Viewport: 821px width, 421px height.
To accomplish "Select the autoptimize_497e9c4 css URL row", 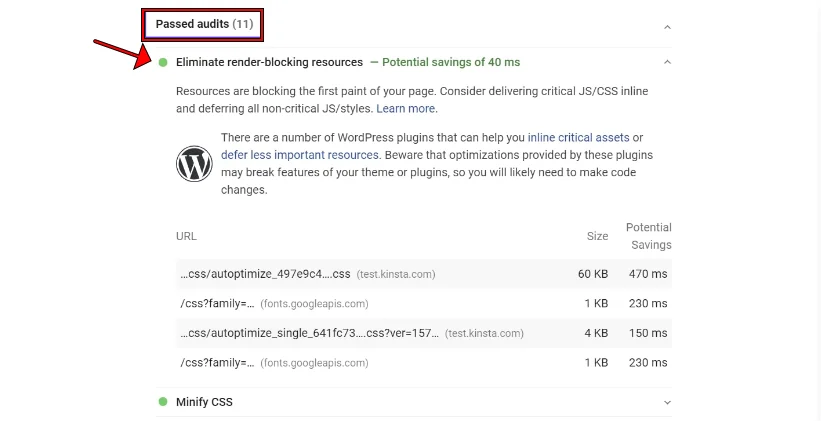I will (424, 274).
